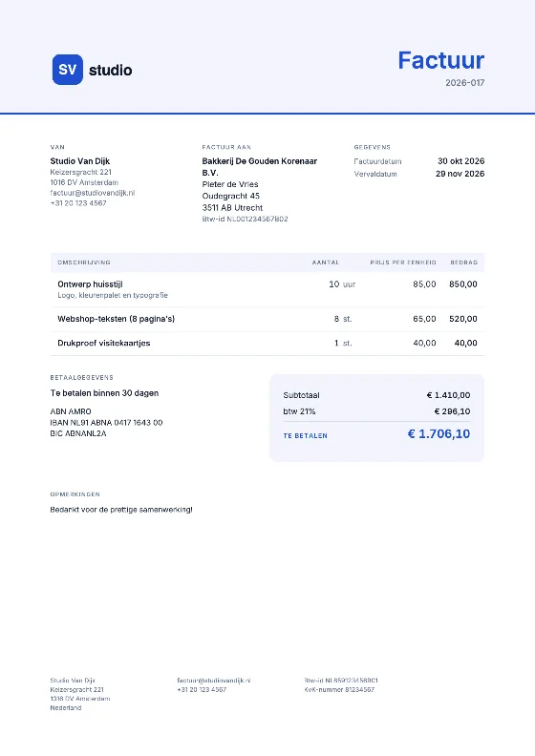Click total '€ 1.706,10'
This screenshot has height=756, width=535.
pos(439,434)
